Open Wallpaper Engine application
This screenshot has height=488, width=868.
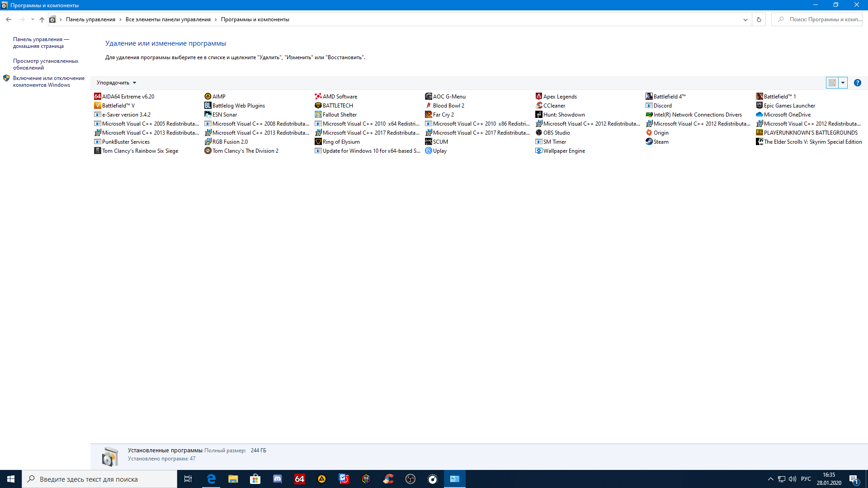pos(564,150)
